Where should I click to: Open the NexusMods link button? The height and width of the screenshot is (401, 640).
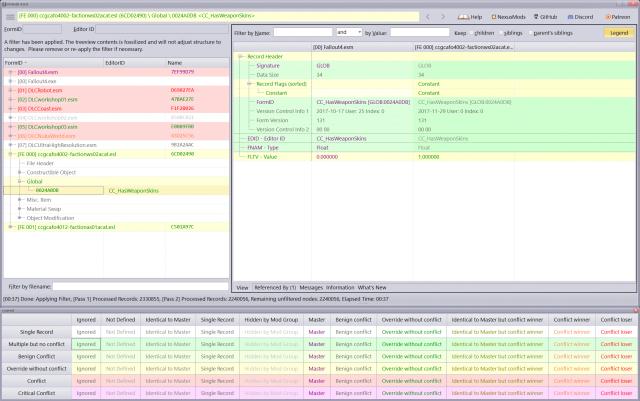[x=508, y=17]
